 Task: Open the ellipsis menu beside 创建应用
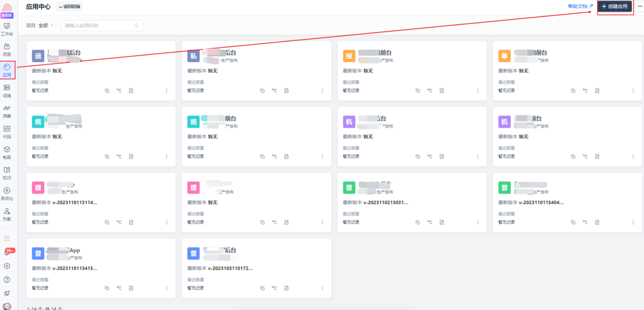pyautogui.click(x=640, y=6)
